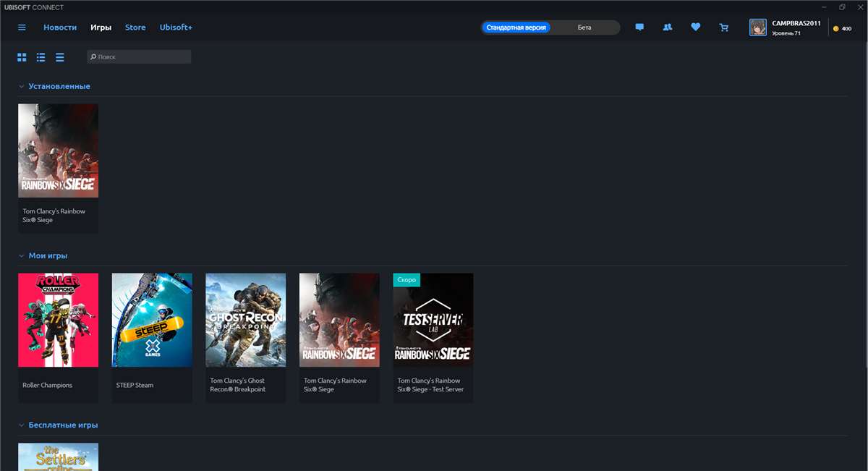Click the Бесплатные игры heading label
This screenshot has width=868, height=471.
pos(63,425)
